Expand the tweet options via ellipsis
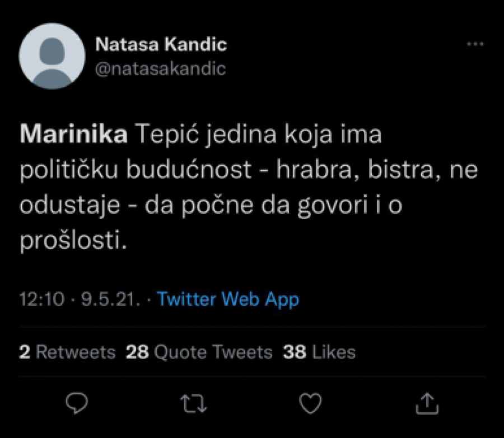This screenshot has height=438, width=504. (x=475, y=42)
